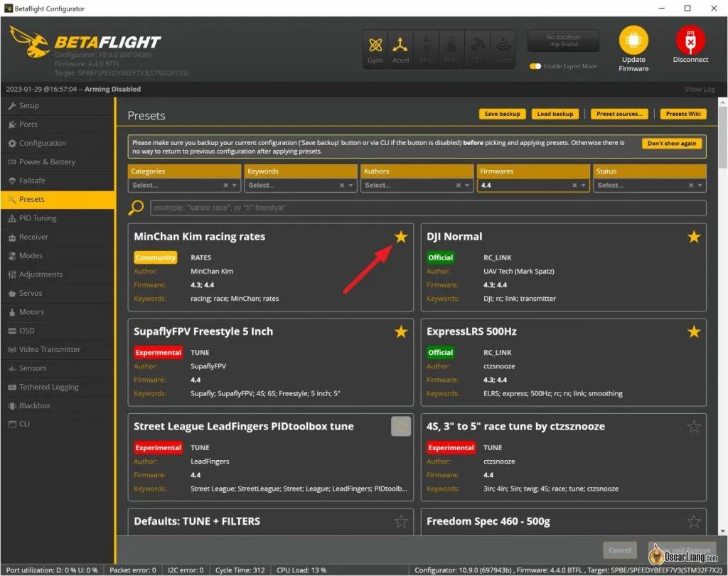This screenshot has width=728, height=576.
Task: Click the Accel sensor icon
Action: coord(400,50)
